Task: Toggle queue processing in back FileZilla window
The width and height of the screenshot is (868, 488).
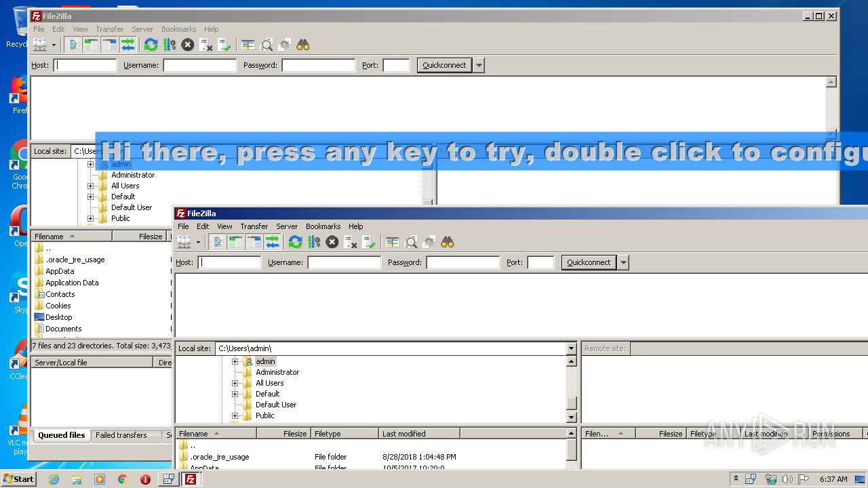Action: pyautogui.click(x=169, y=45)
